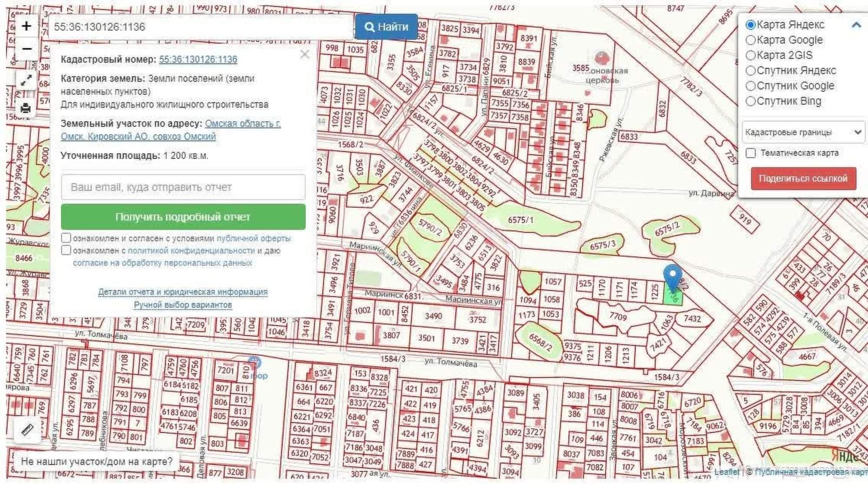Click the email input field
The height and width of the screenshot is (484, 868).
183,187
